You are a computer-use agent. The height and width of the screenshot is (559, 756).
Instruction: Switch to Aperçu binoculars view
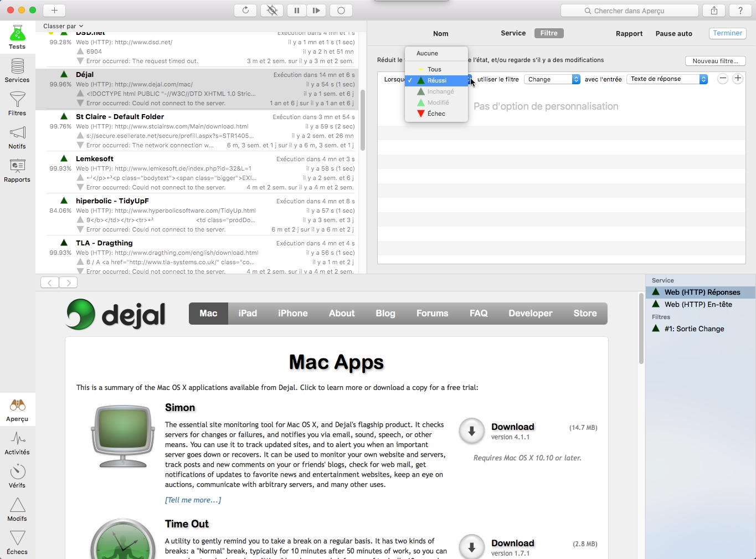click(x=17, y=409)
